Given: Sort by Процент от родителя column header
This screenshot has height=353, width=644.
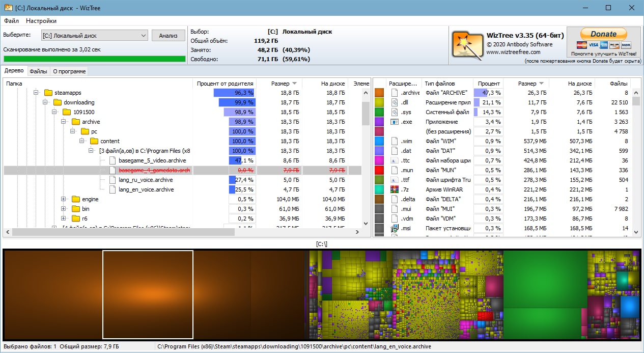Looking at the screenshot, I should pos(225,84).
